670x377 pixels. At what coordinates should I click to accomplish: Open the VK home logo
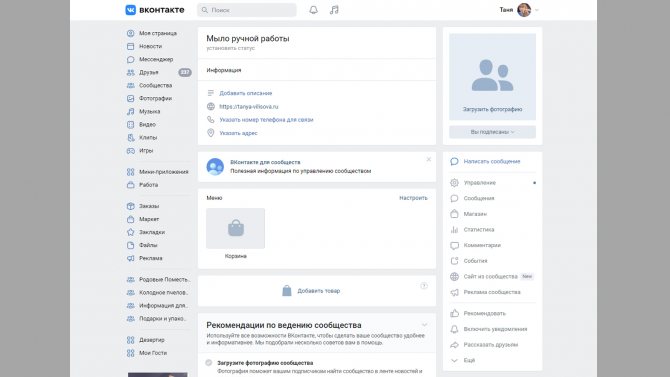[x=155, y=10]
